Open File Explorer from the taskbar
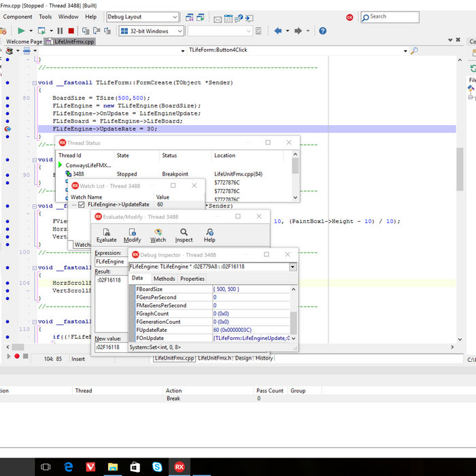Viewport: 476px width, 476px height. [x=113, y=467]
